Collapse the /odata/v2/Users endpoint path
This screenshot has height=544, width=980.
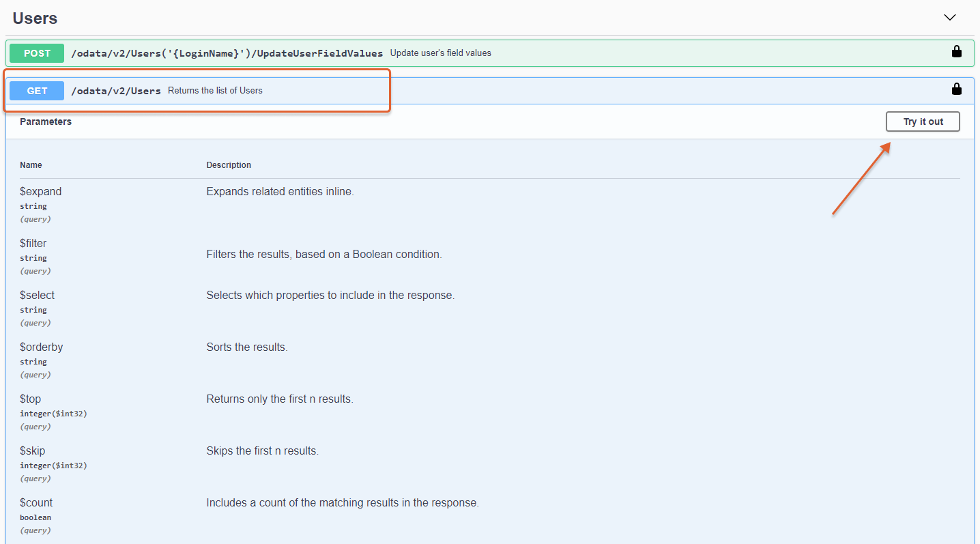pyautogui.click(x=116, y=91)
